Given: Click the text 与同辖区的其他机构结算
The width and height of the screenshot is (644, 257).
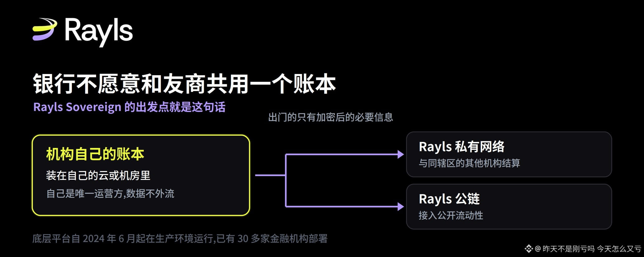Looking at the screenshot, I should point(469,163).
